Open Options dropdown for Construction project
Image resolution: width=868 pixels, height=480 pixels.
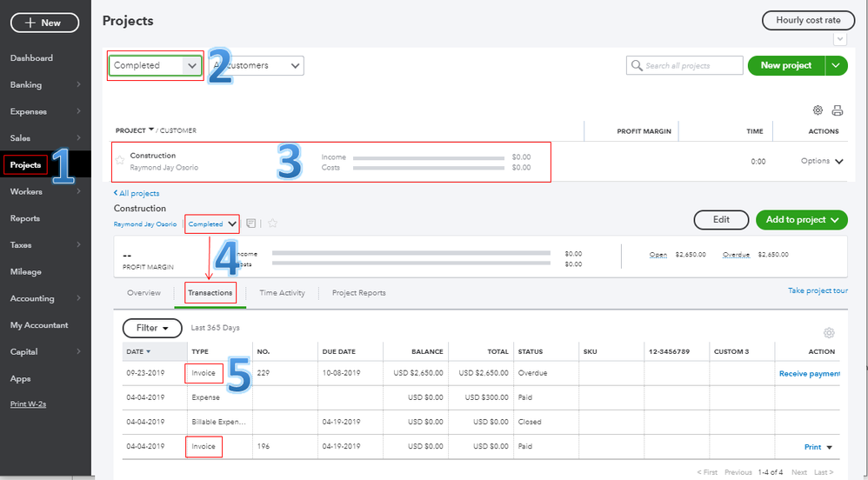coord(822,161)
